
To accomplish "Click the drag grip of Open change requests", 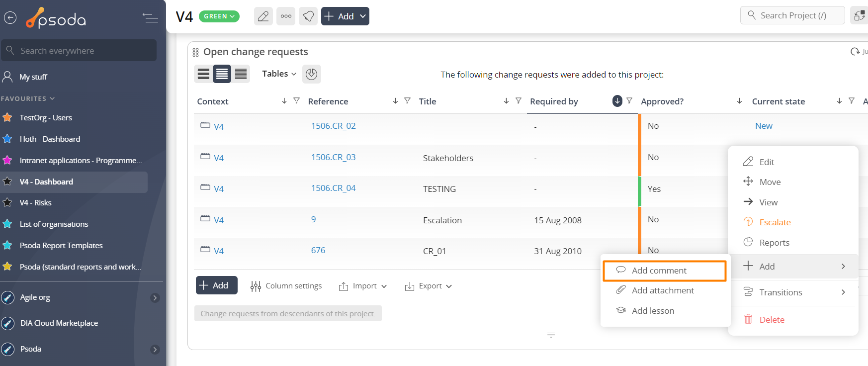I will 195,52.
